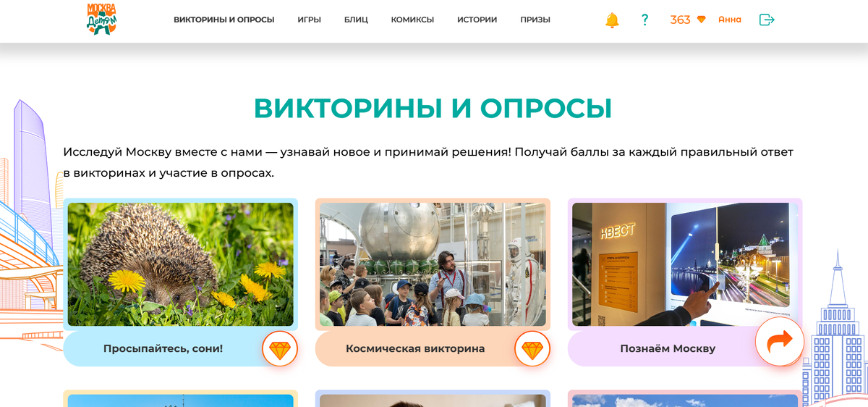This screenshot has width=868, height=407.
Task: Log out using the exit icon
Action: pyautogui.click(x=767, y=20)
